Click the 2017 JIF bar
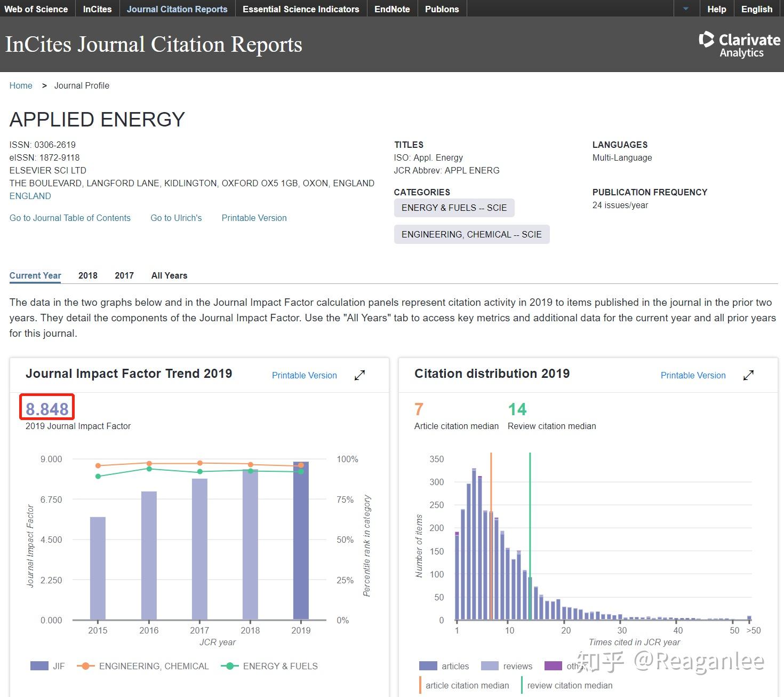 [x=199, y=549]
